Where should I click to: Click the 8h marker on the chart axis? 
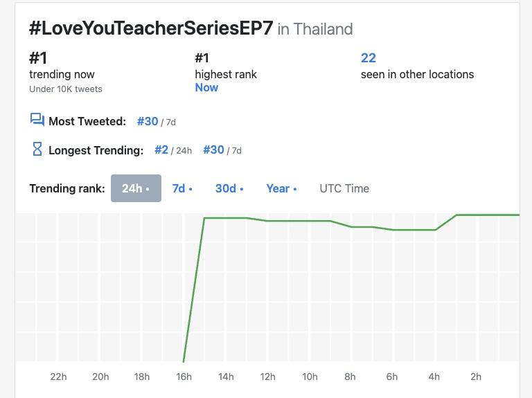[x=351, y=377]
